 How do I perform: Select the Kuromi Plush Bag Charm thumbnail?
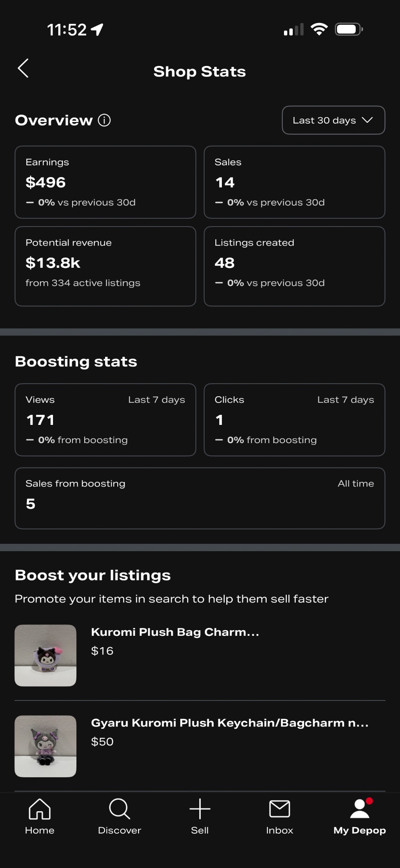[x=46, y=655]
